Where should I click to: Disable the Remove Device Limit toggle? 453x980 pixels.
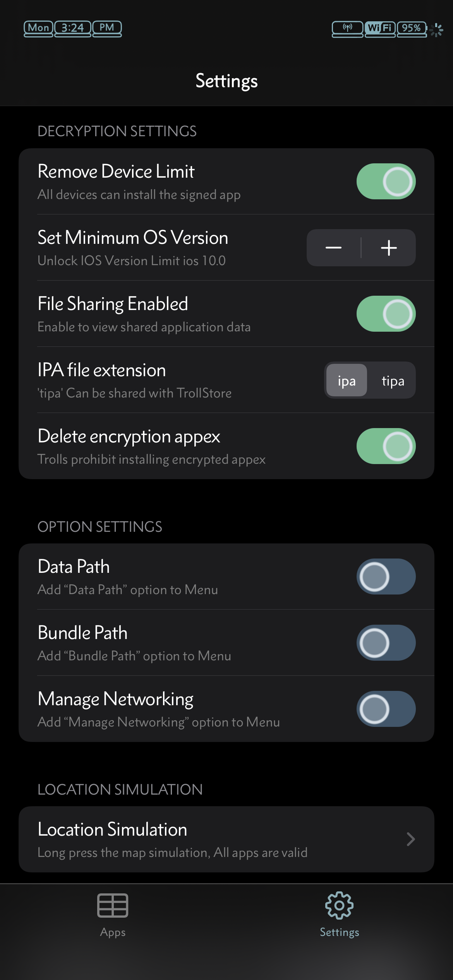(x=386, y=181)
